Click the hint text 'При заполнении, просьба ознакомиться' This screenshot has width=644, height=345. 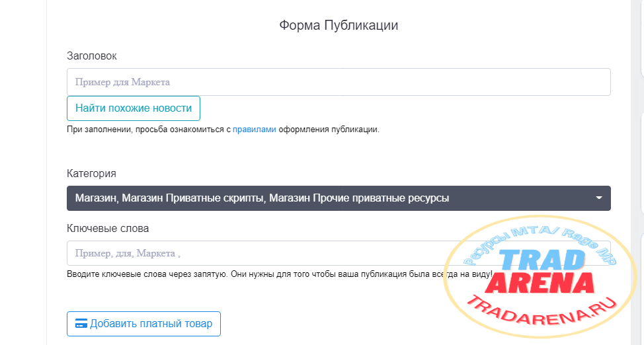point(149,130)
